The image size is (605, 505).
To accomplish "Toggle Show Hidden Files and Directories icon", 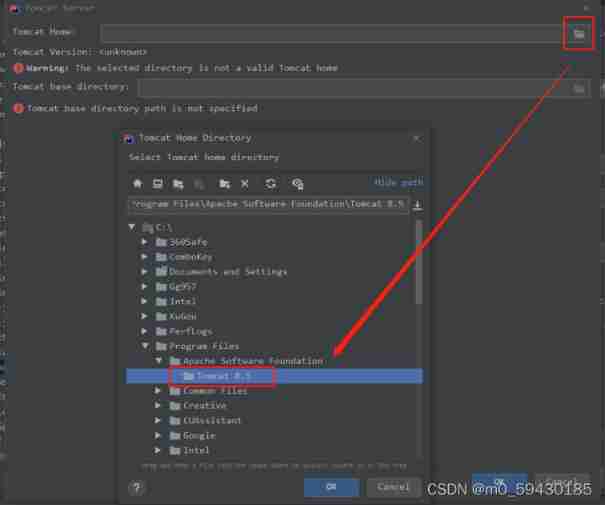I will coord(297,184).
